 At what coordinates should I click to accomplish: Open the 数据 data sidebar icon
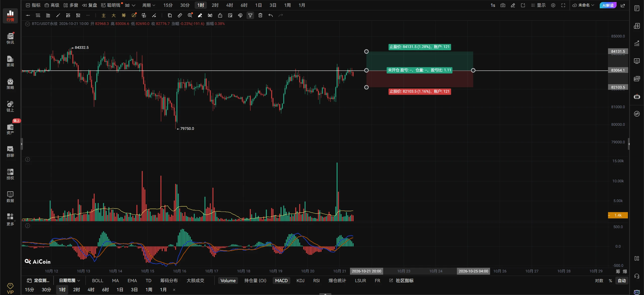[10, 197]
